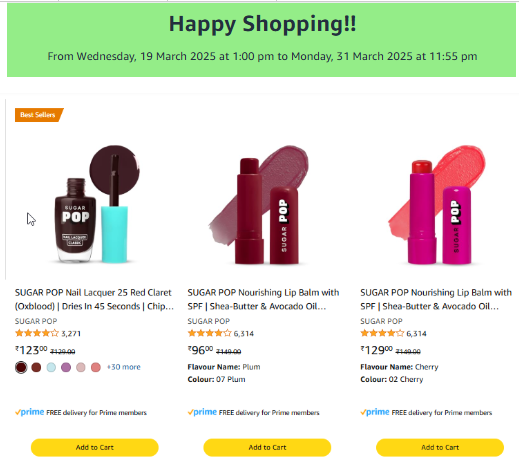Image resolution: width=519 pixels, height=469 pixels.
Task: View the 3,271 ratings for nail lacquer
Action: tap(71, 333)
